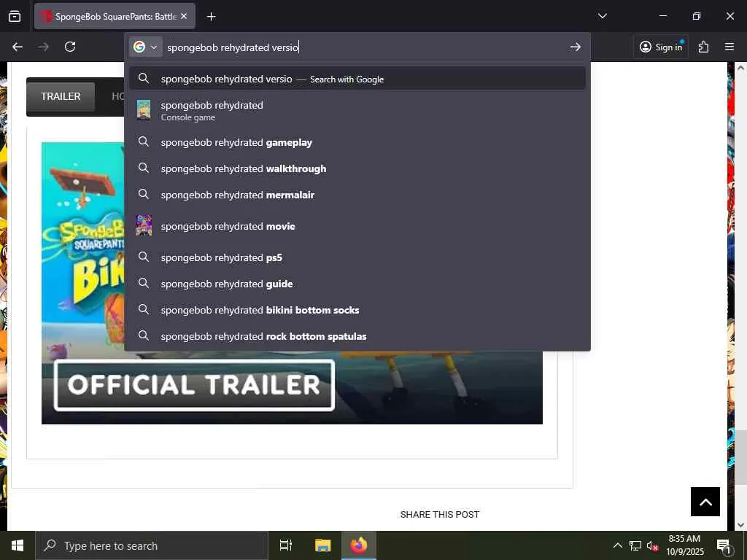Screen dimensions: 747x560
Task: Click the back-to-top arrow button
Action: (x=705, y=502)
